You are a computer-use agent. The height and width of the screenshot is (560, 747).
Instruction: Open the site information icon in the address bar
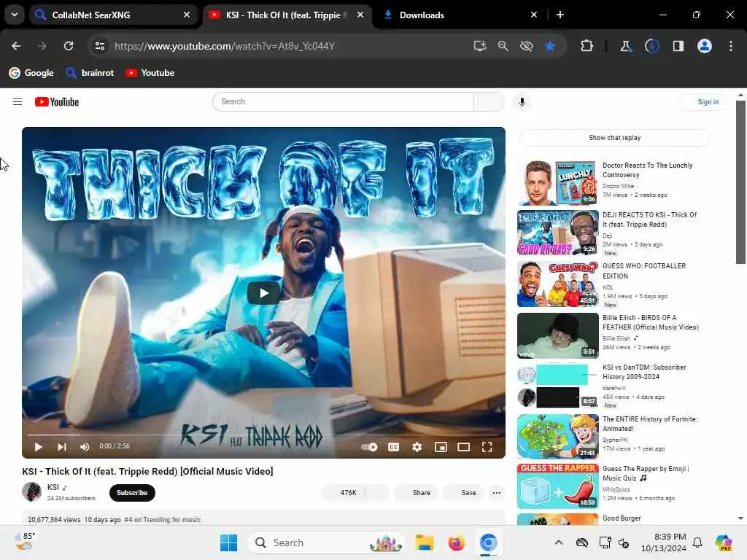click(x=100, y=46)
